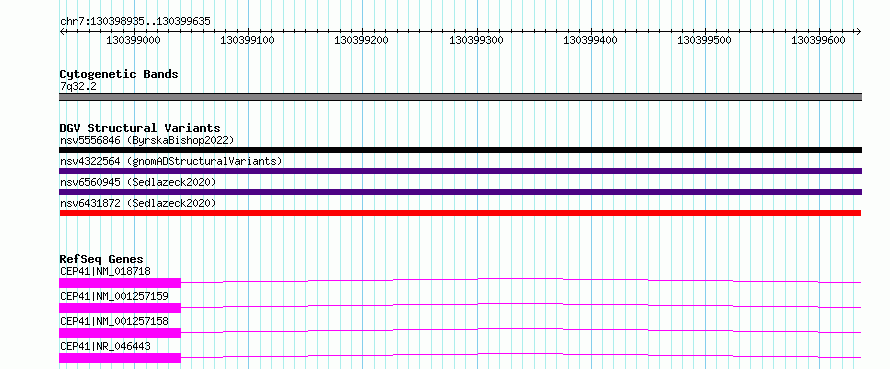The width and height of the screenshot is (890, 369).
Task: Select the Cytogenetic Bands track title
Action: (x=119, y=74)
